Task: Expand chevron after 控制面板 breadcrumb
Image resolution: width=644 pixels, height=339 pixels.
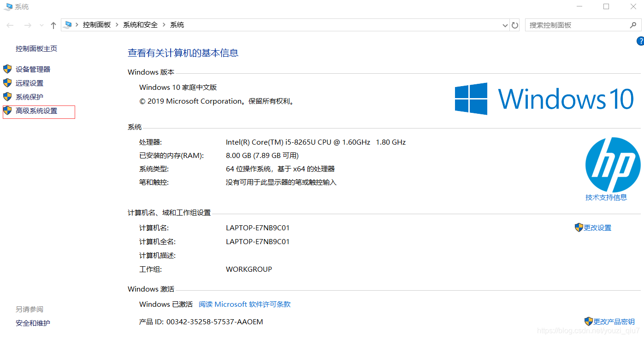Action: pos(117,25)
